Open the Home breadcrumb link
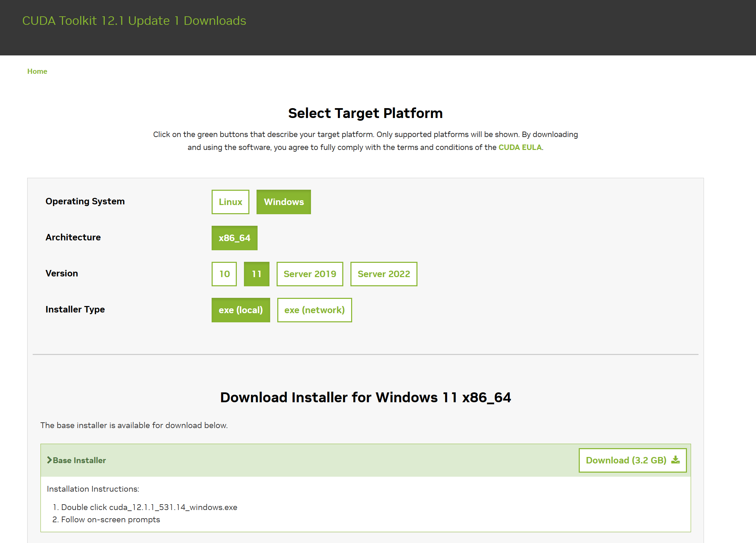This screenshot has height=543, width=756. tap(37, 71)
